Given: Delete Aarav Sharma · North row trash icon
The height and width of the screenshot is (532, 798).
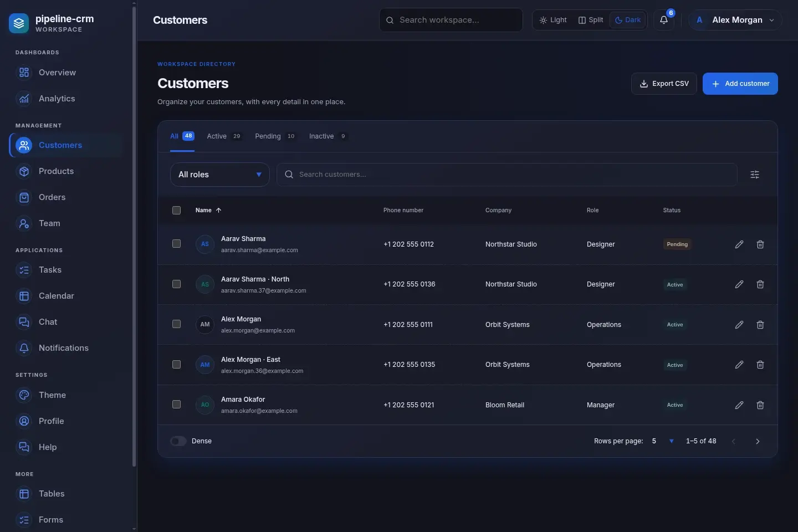Looking at the screenshot, I should (x=760, y=284).
